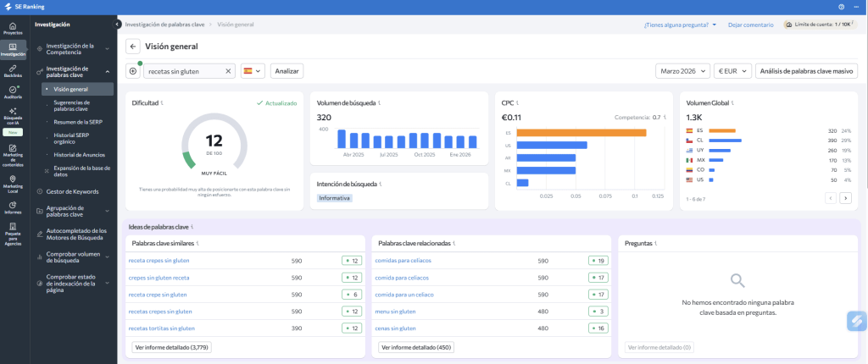Go to next page of Volumen Global list
Viewport: 868px width, 364px height.
(845, 198)
